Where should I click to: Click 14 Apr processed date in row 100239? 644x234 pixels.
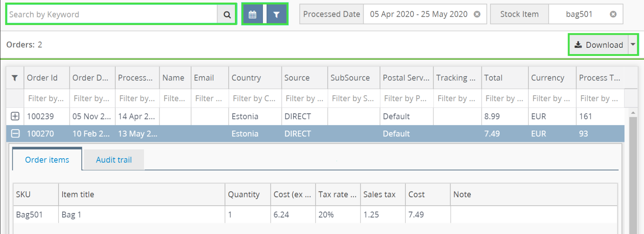coord(136,116)
